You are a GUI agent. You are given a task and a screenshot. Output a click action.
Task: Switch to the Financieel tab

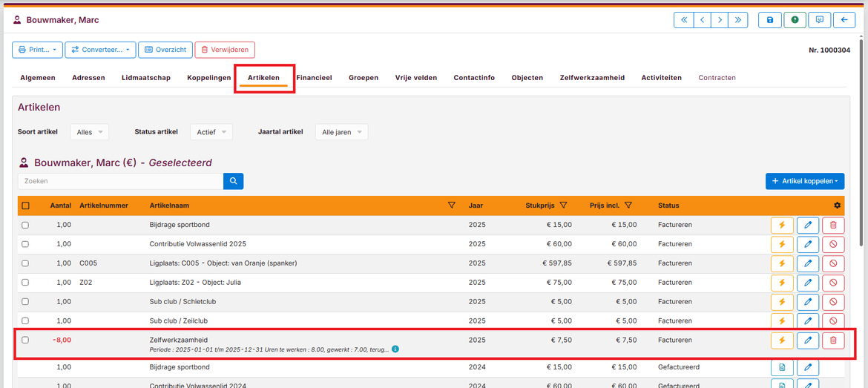[314, 78]
